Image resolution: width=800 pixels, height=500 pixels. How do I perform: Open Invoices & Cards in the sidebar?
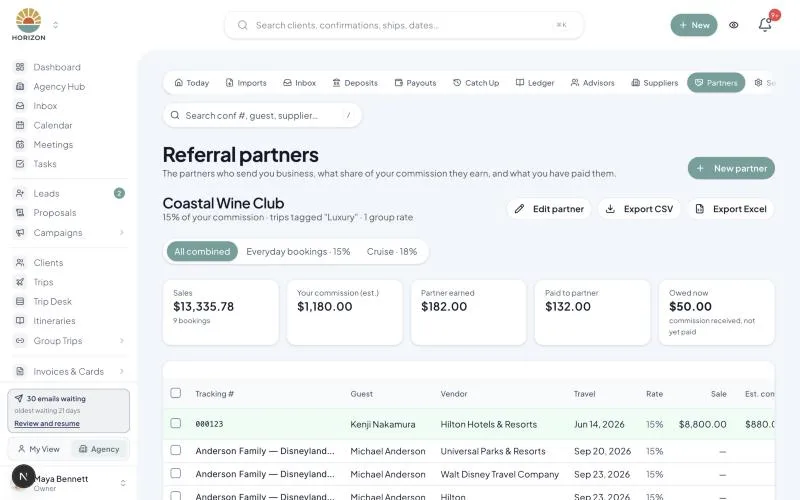[x=68, y=371]
